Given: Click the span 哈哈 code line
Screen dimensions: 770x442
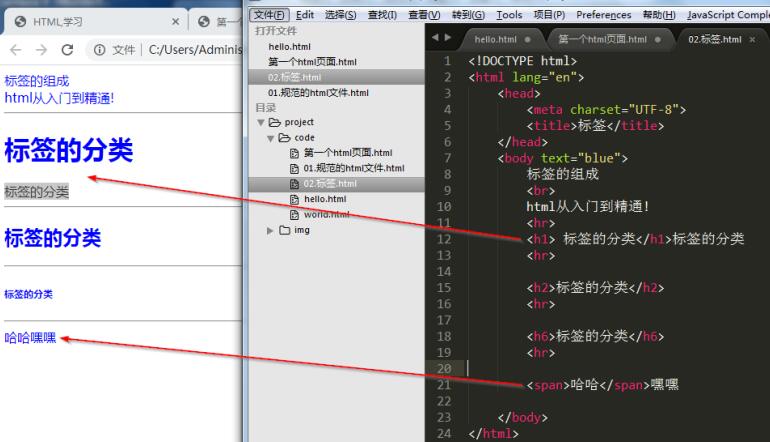Looking at the screenshot, I should point(603,385).
